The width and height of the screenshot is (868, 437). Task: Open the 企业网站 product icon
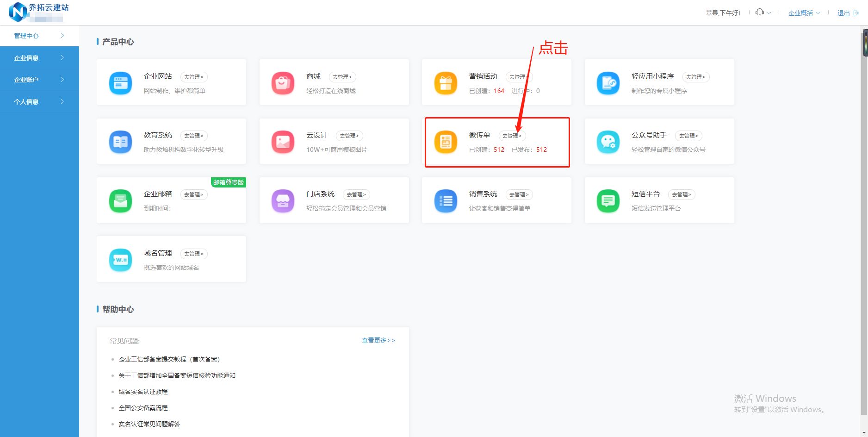coord(120,83)
